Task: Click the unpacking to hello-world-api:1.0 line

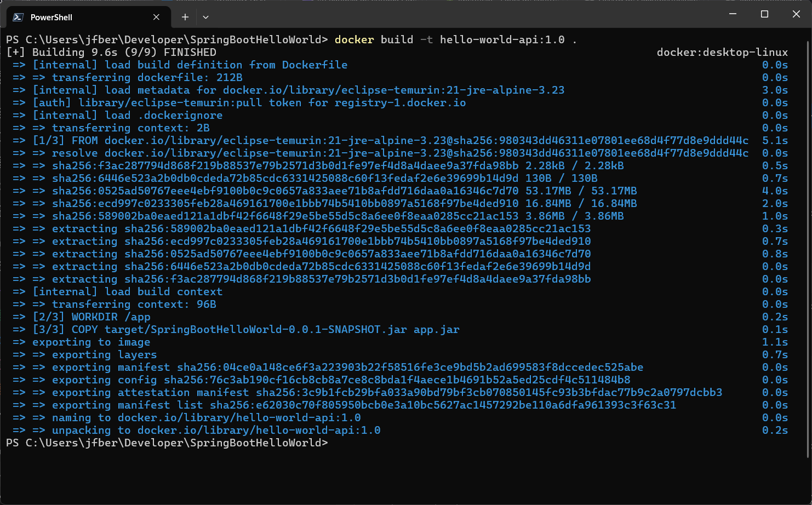Action: (216, 430)
